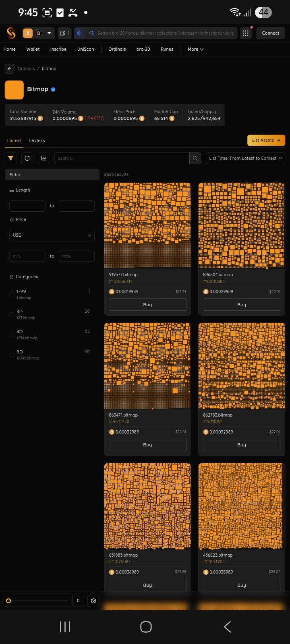Tap the Android home button

coord(146,627)
